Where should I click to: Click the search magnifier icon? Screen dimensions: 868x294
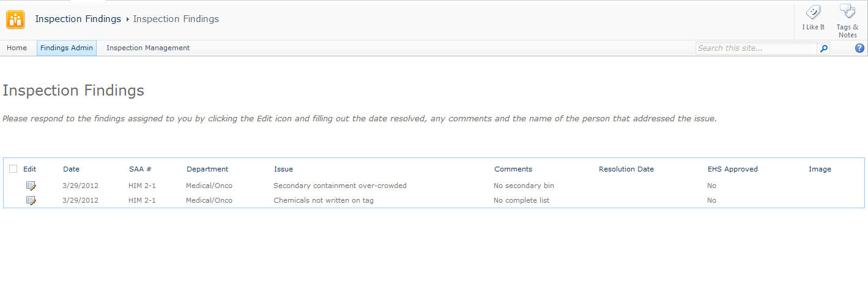tap(824, 48)
